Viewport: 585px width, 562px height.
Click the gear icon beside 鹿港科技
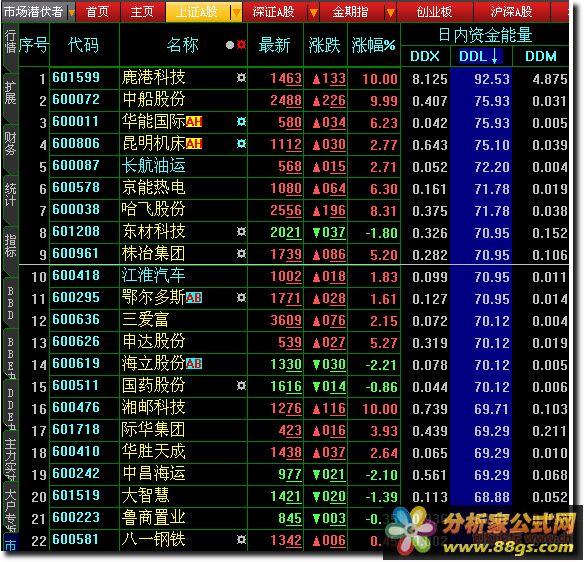coord(241,78)
